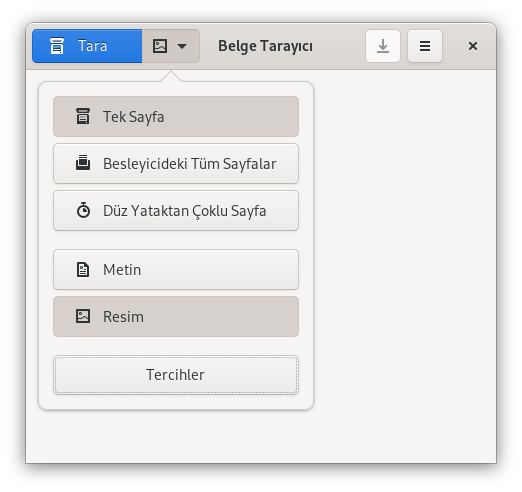
Task: Click the empty scan preview area
Action: tap(404, 266)
